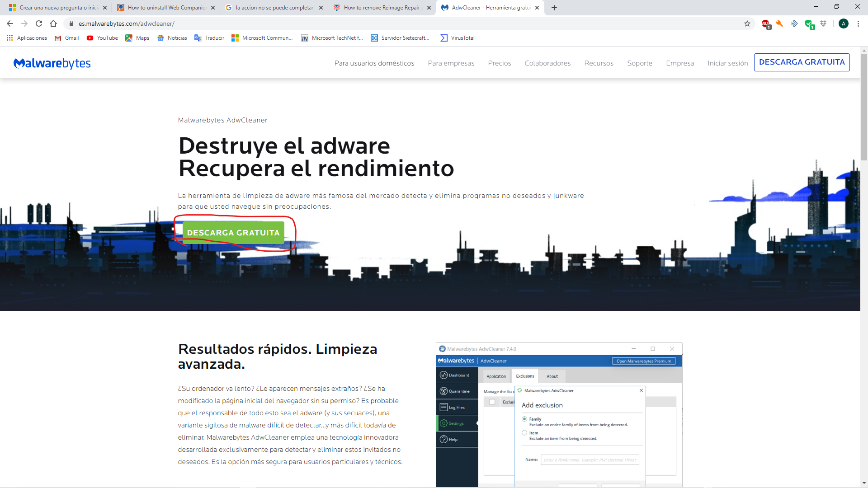Click the browser forward arrow
This screenshot has width=868, height=488.
[x=24, y=23]
